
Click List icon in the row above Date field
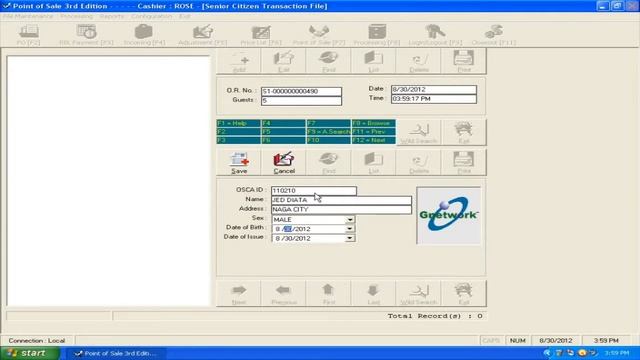tap(373, 61)
